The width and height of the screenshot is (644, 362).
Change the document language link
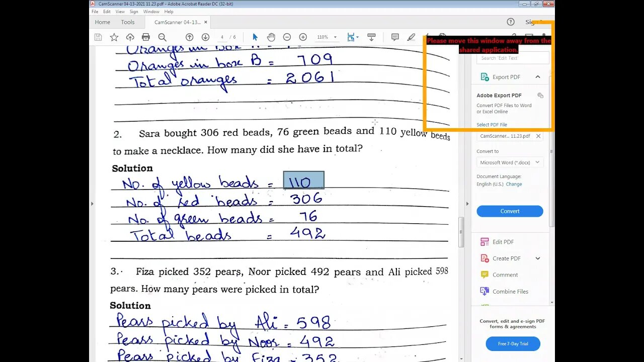point(514,185)
